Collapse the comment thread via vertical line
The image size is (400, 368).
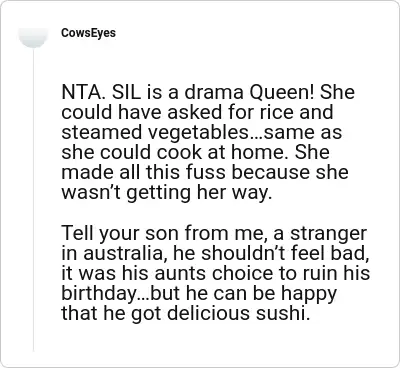pos(33,199)
